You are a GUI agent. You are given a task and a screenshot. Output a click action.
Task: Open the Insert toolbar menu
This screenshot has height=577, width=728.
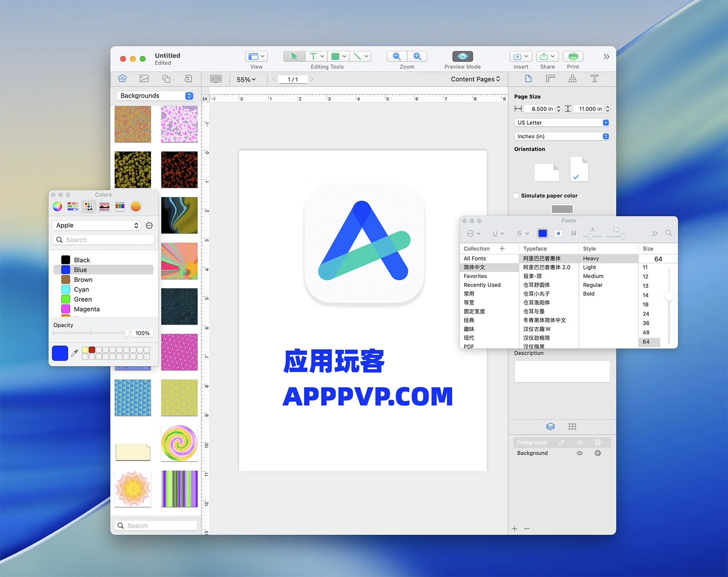tap(521, 56)
